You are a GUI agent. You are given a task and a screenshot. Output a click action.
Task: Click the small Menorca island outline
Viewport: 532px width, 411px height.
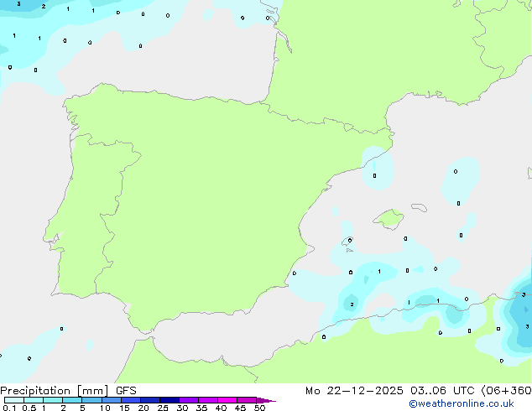pyautogui.click(x=419, y=207)
